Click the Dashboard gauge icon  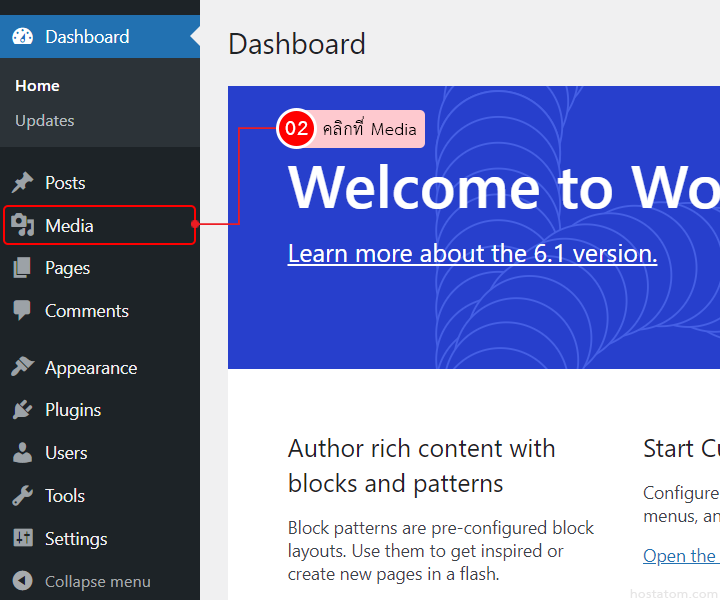coord(22,37)
